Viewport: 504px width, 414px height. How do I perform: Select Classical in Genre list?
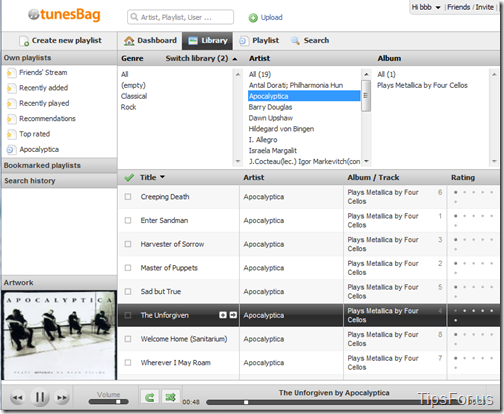(134, 96)
